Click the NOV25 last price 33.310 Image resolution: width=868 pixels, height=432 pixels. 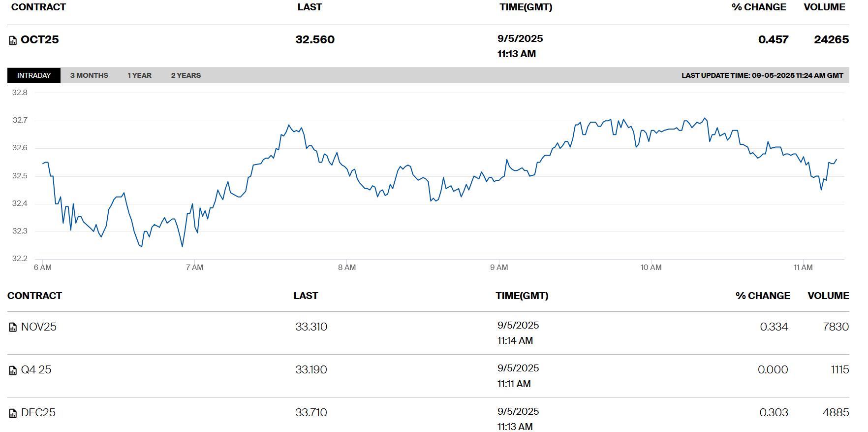[x=311, y=327]
